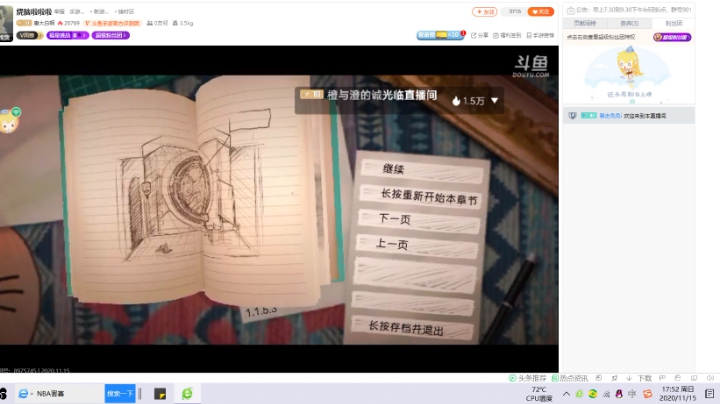Click the purple 超级粉丝团 button
This screenshot has height=404, width=720.
pyautogui.click(x=672, y=37)
